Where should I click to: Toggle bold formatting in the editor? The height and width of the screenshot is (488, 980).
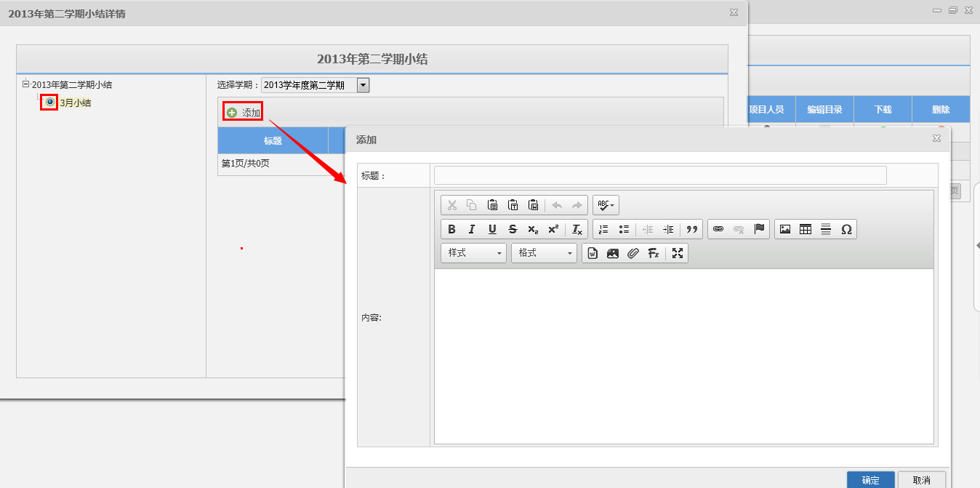[x=451, y=229]
